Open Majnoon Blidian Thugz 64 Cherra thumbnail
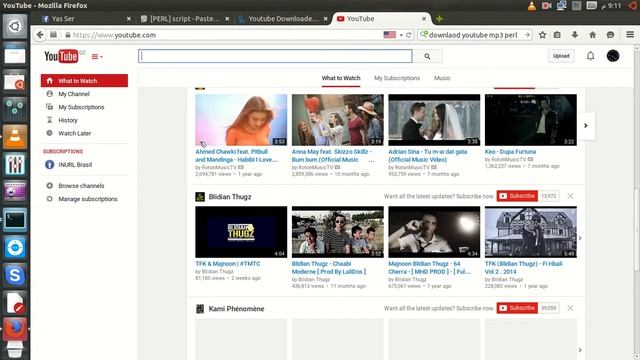 [434, 232]
